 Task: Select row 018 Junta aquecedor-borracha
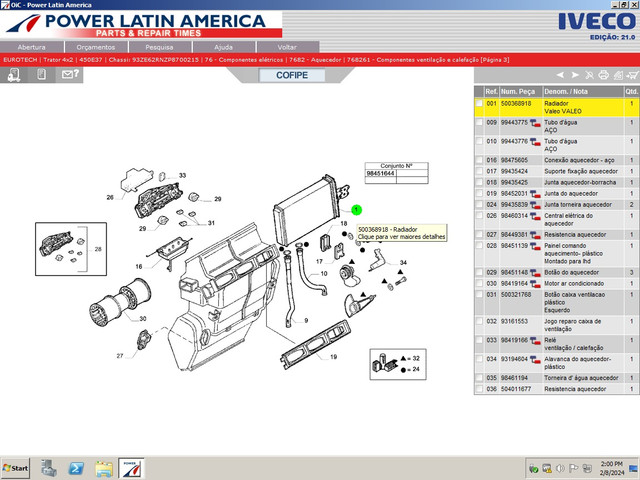coord(557,182)
